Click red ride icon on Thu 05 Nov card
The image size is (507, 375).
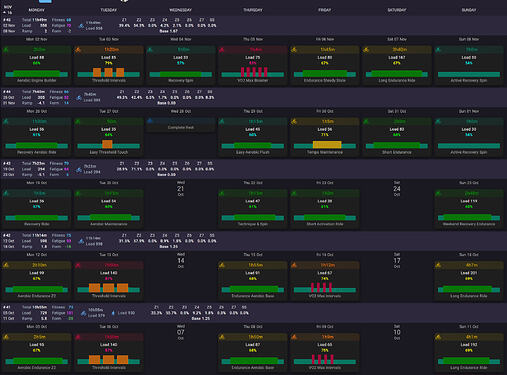tap(222, 50)
